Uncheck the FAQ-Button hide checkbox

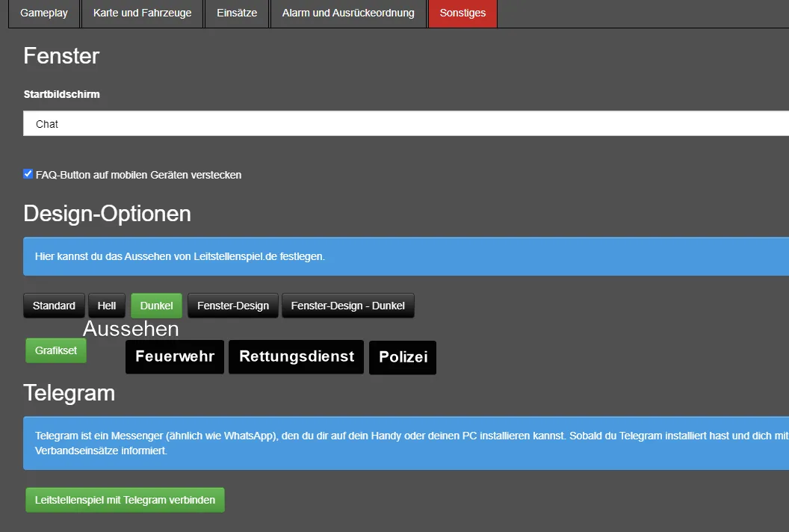(28, 174)
